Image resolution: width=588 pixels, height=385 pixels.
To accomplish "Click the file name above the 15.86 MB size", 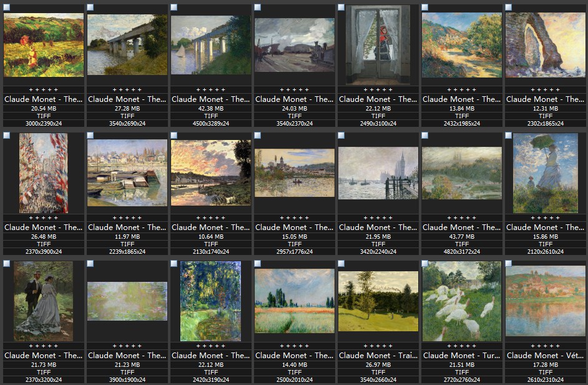I will 546,227.
